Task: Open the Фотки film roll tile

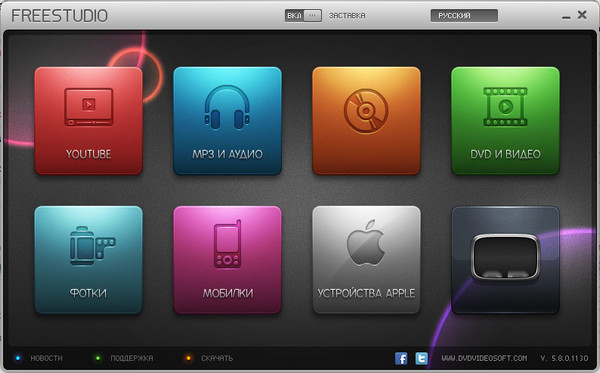Action: (x=88, y=260)
